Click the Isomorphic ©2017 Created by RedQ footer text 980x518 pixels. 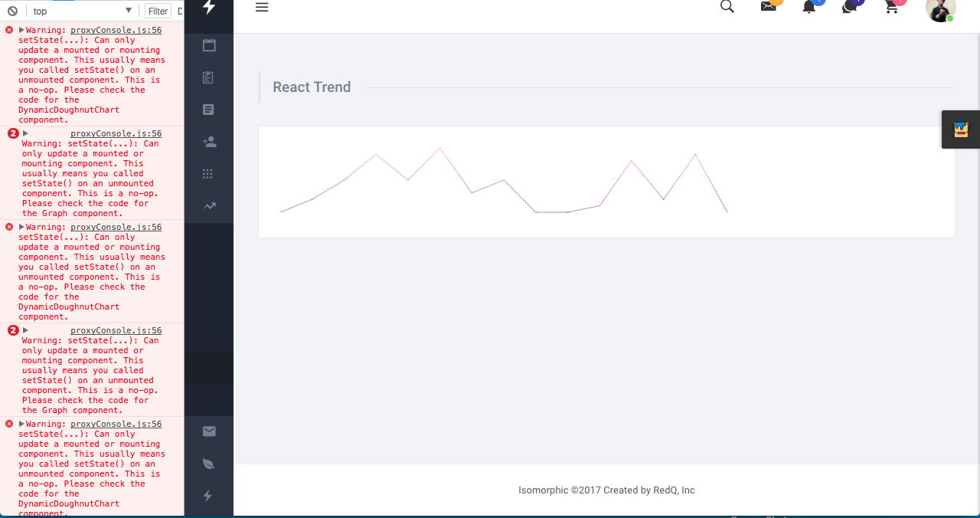(x=606, y=490)
